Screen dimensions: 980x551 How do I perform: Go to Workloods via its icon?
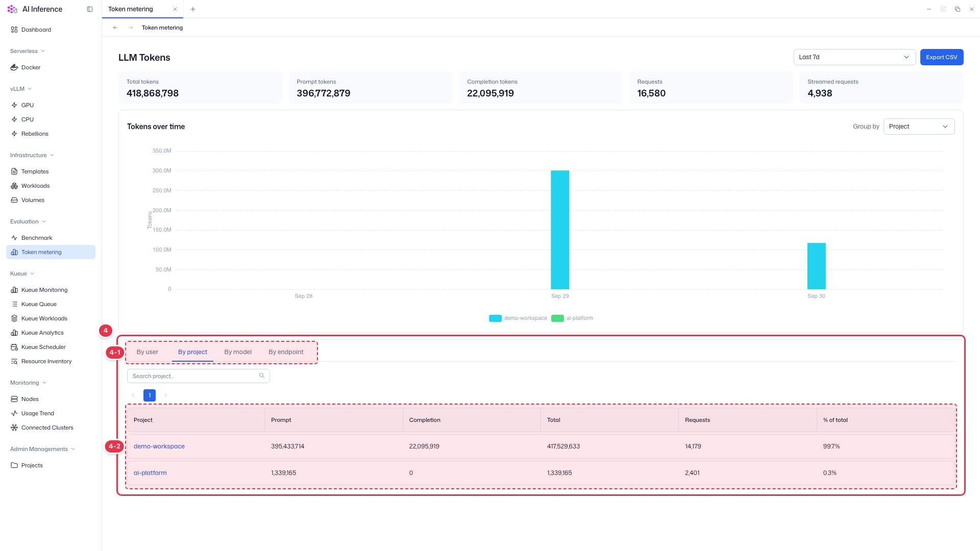[14, 186]
